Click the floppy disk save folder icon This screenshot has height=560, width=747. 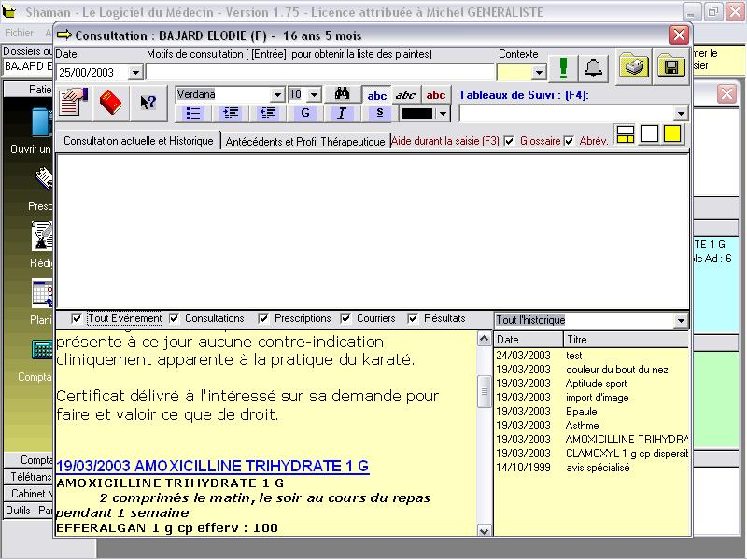pyautogui.click(x=670, y=66)
